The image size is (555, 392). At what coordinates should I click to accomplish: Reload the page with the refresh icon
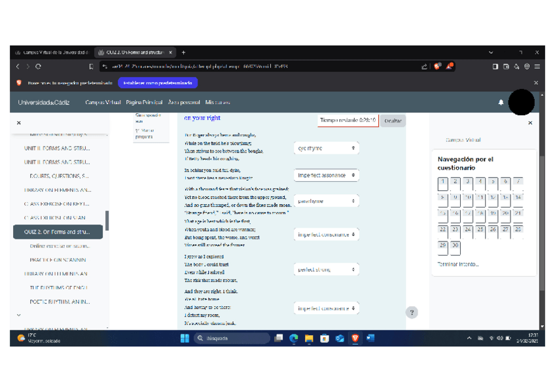click(39, 66)
